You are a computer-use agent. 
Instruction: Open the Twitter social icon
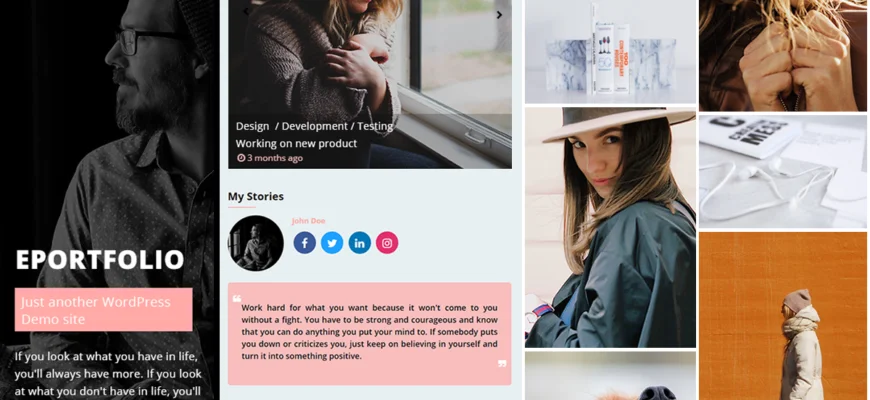click(332, 243)
